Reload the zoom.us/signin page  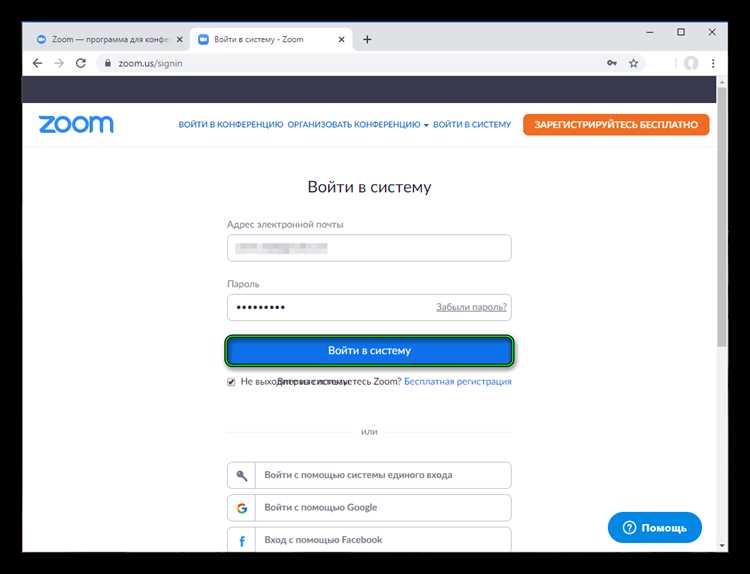pyautogui.click(x=81, y=63)
